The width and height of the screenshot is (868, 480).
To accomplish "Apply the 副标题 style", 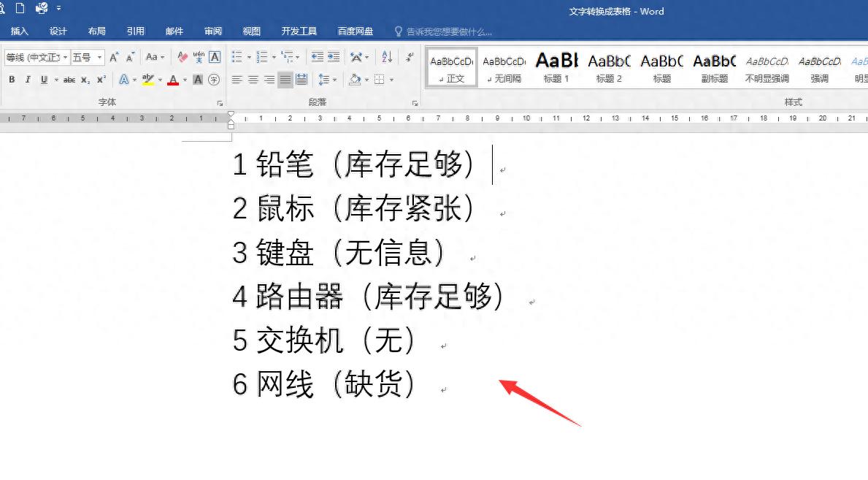I will click(714, 68).
